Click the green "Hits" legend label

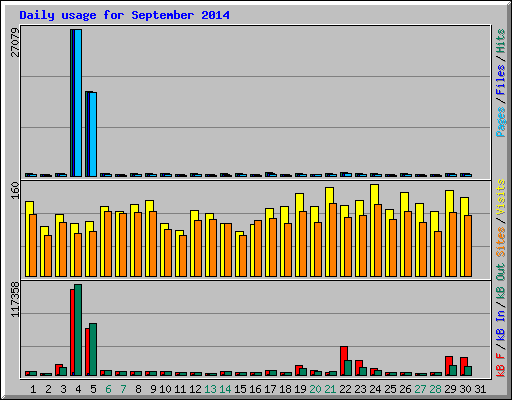[x=501, y=41]
